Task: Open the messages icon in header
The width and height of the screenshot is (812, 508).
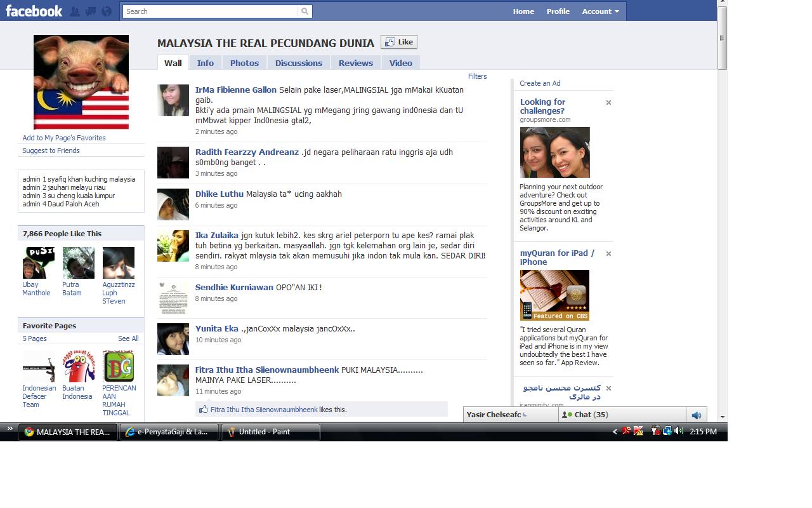Action: 91,11
